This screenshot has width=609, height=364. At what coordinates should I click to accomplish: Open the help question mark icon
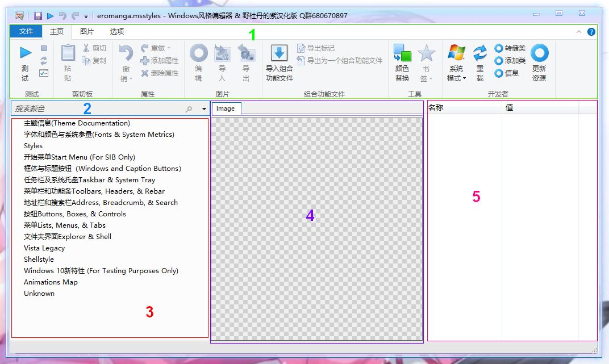(x=591, y=32)
